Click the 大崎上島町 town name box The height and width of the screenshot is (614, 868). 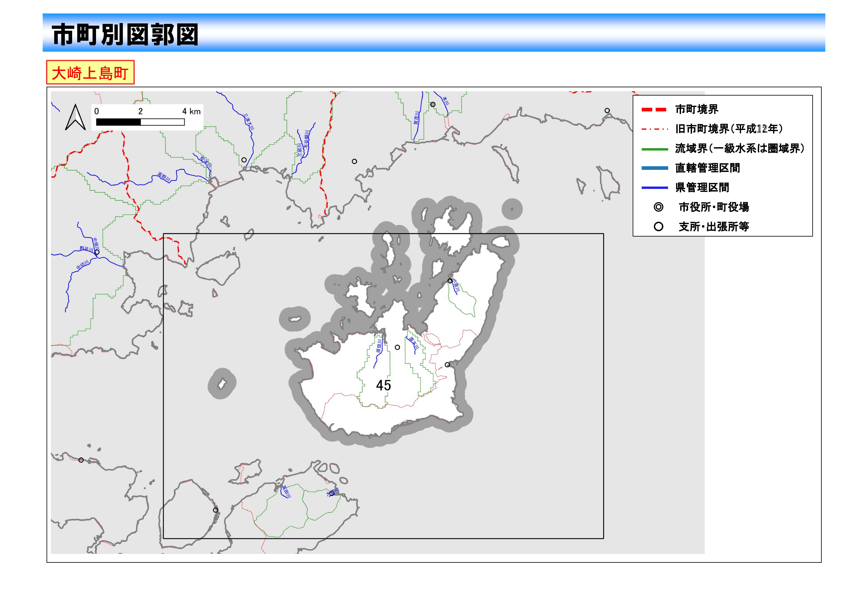(90, 72)
